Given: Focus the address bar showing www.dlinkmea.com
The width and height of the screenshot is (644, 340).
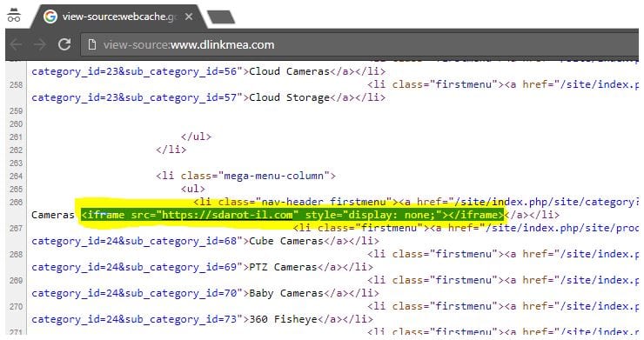Looking at the screenshot, I should point(359,44).
